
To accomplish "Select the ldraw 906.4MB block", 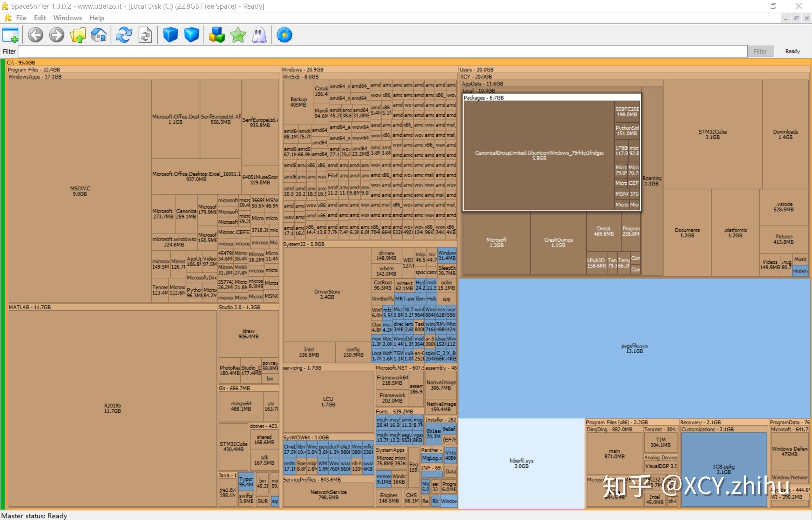I will pos(248,333).
